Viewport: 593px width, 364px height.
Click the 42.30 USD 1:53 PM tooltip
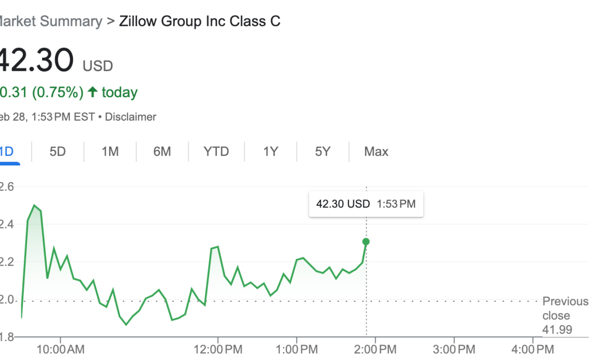pos(366,204)
